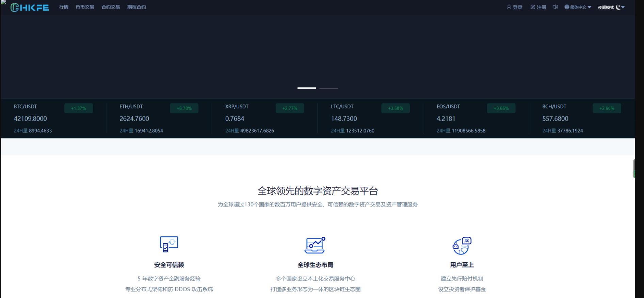Click the user icon beside 登录
The image size is (644, 298).
click(509, 7)
